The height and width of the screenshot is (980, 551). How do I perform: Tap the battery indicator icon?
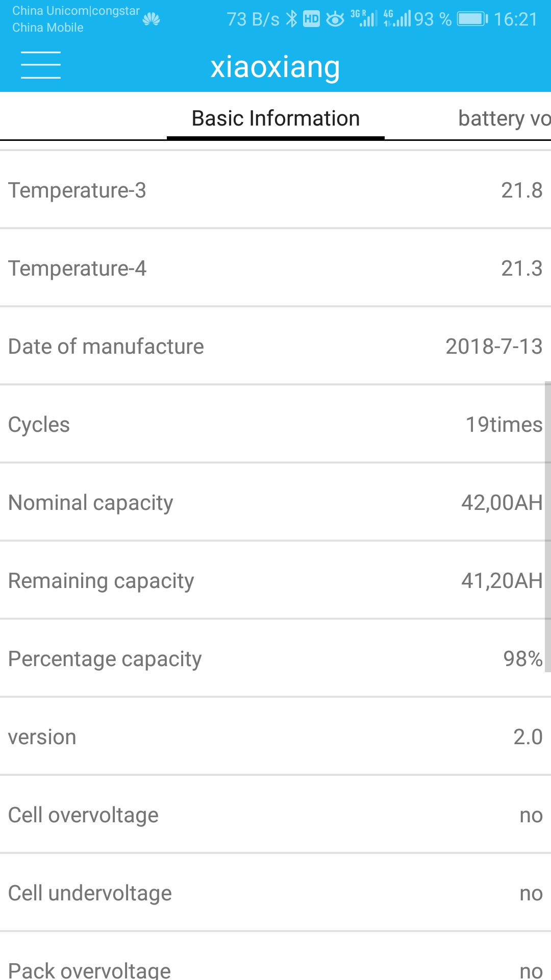[x=472, y=19]
